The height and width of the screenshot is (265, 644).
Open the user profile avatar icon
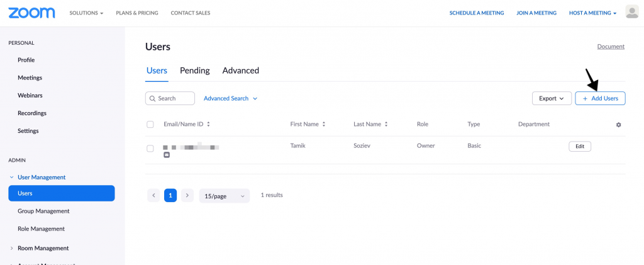pos(631,13)
